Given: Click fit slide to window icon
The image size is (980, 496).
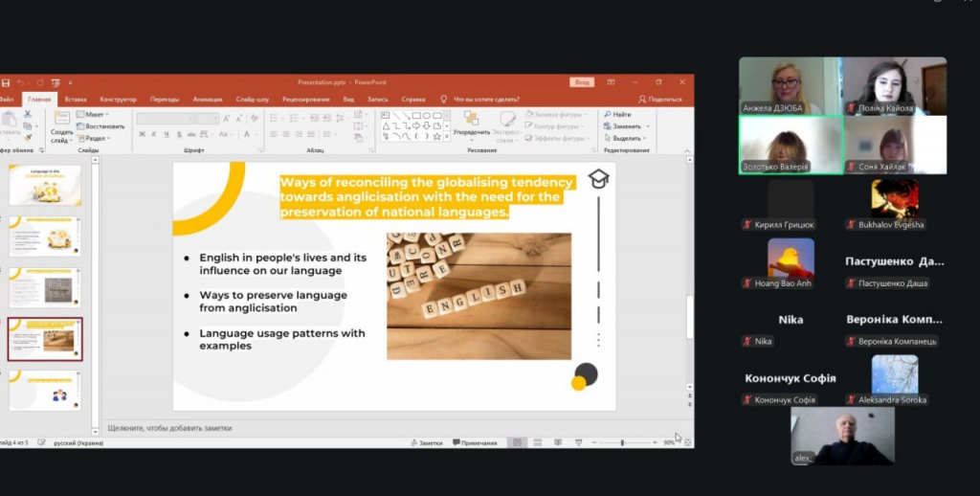Looking at the screenshot, I should point(688,442).
